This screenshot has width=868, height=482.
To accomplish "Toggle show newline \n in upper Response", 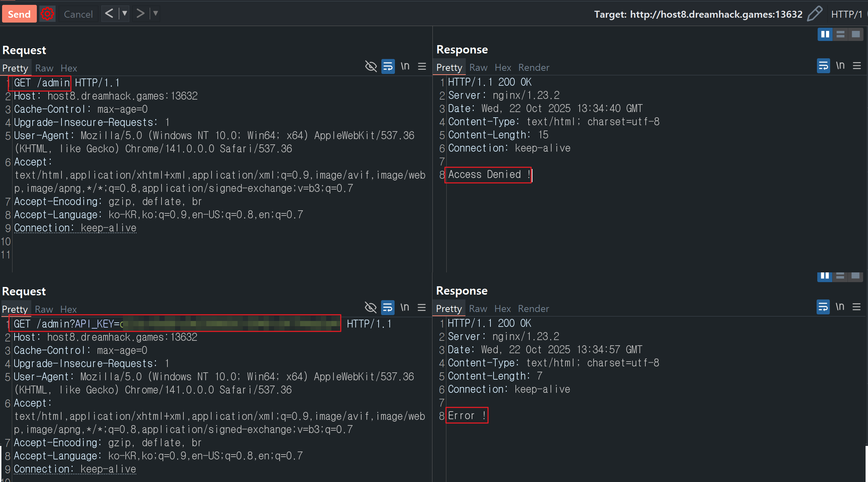I will click(840, 66).
